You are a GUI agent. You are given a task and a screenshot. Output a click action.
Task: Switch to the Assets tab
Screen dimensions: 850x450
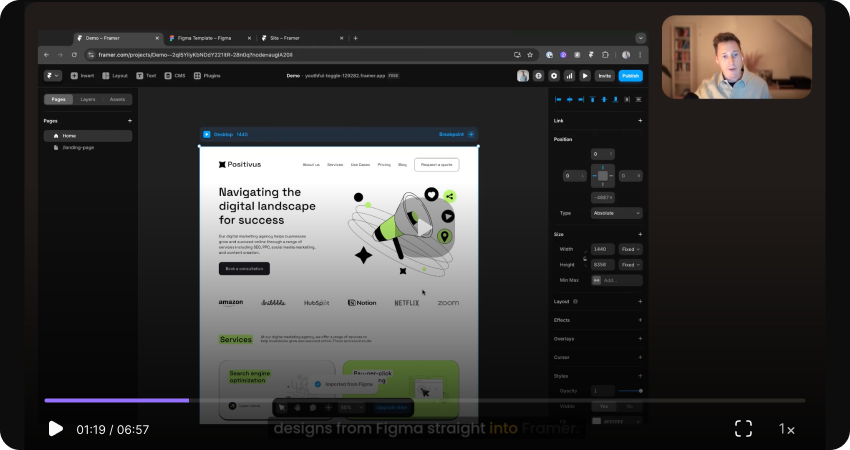point(117,99)
